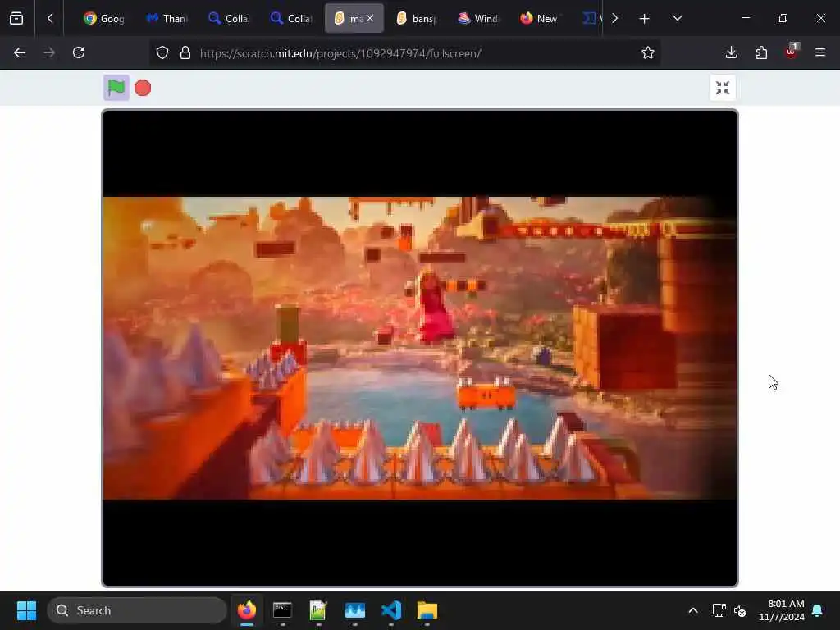840x630 pixels.
Task: Open the Downloads panel
Action: [731, 52]
